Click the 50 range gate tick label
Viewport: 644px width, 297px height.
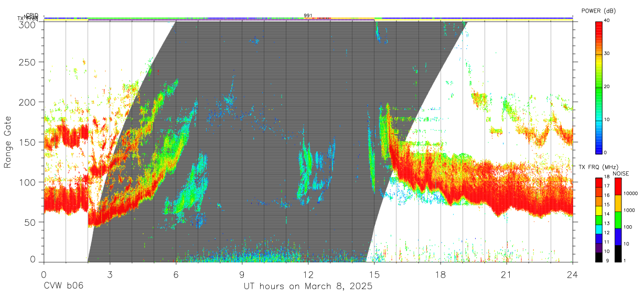[x=30, y=222]
